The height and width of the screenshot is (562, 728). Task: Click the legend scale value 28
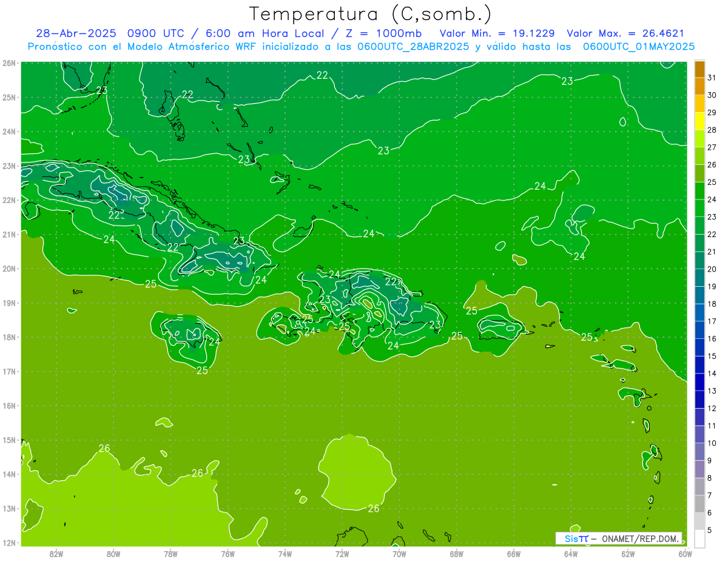tap(712, 130)
